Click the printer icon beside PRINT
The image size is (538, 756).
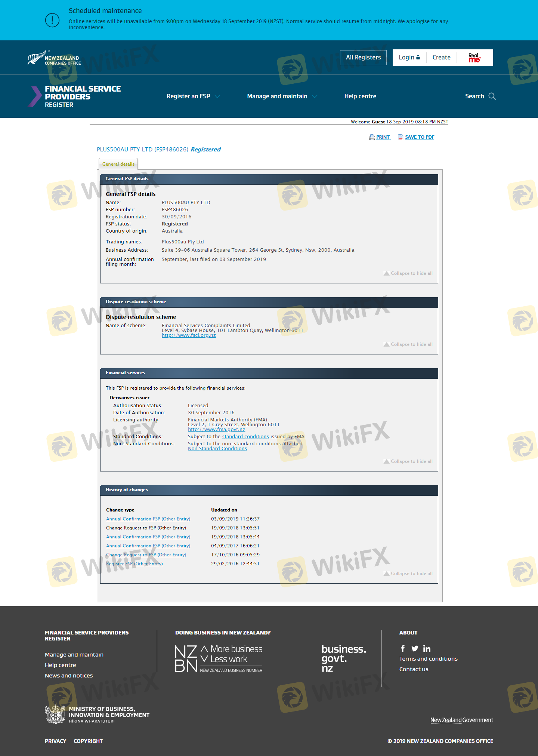pyautogui.click(x=372, y=137)
